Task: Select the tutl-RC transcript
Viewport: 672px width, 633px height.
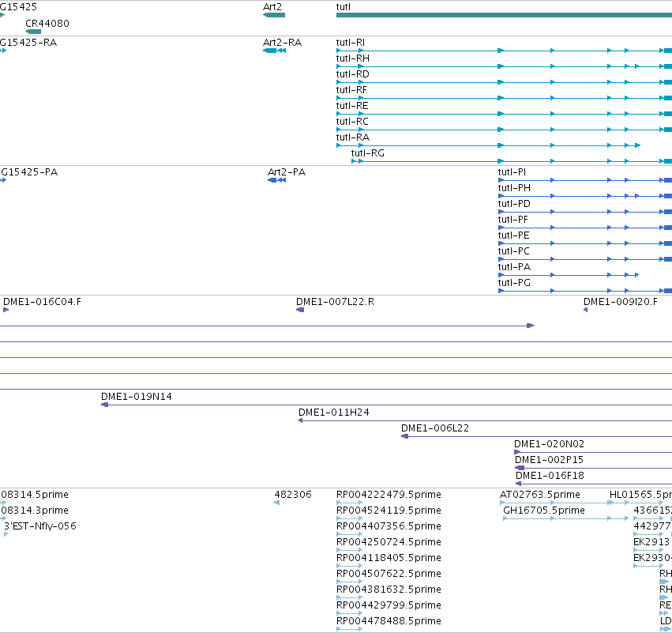Action: coord(504,130)
